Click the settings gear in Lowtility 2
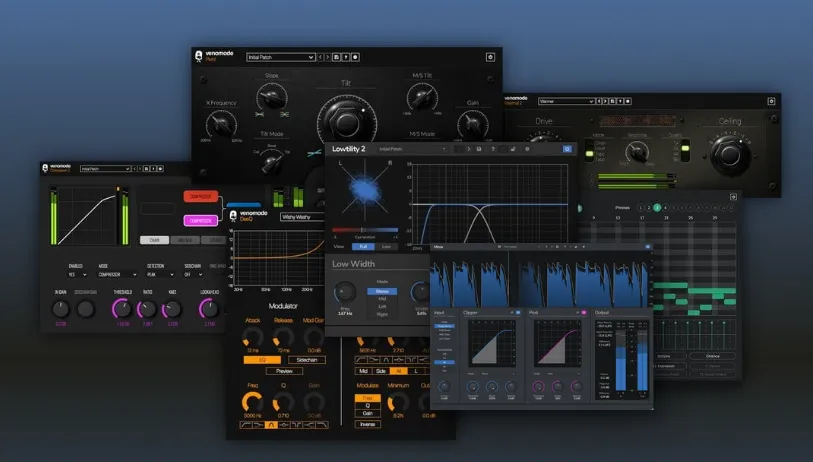Viewport: 813px width, 462px height. pos(527,149)
